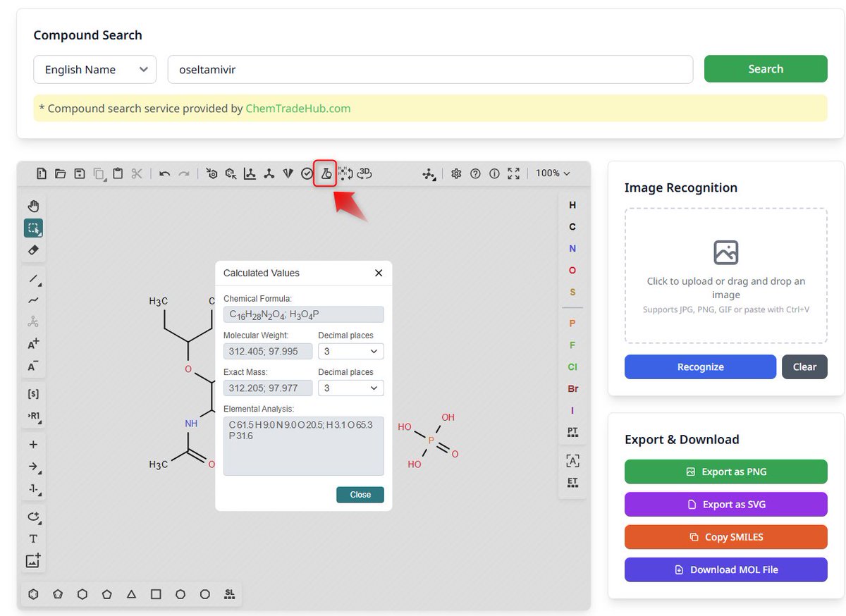Open the Extended Table ET button

click(x=572, y=483)
